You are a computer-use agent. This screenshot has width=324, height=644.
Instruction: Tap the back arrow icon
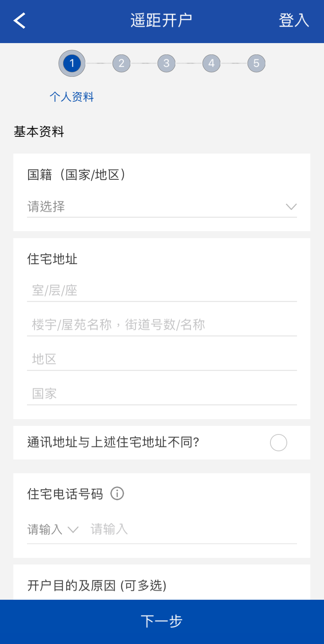pyautogui.click(x=20, y=20)
